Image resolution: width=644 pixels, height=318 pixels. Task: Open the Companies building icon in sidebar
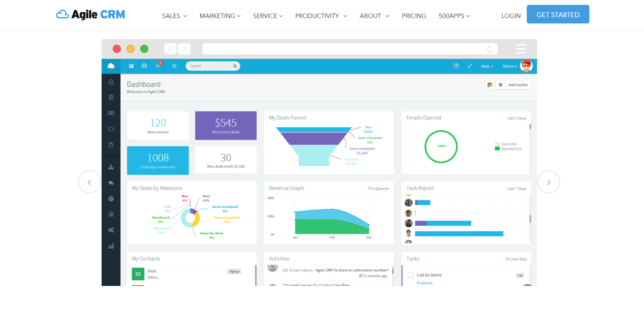click(111, 97)
